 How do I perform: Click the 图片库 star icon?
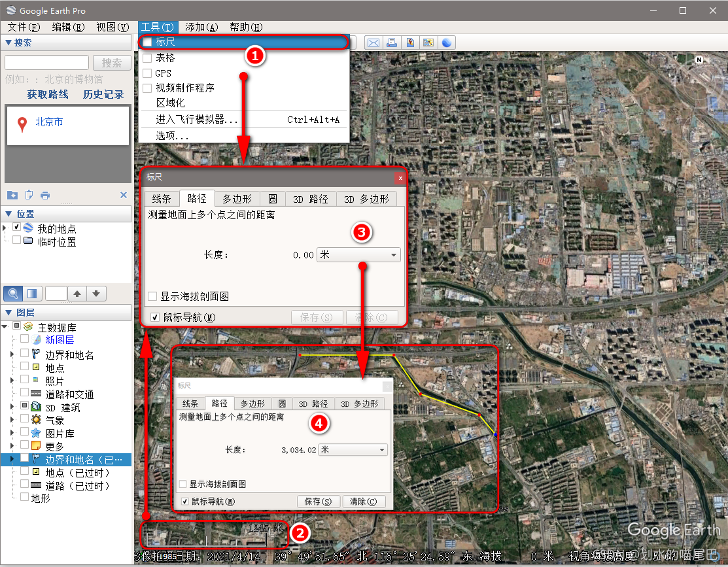click(x=36, y=433)
